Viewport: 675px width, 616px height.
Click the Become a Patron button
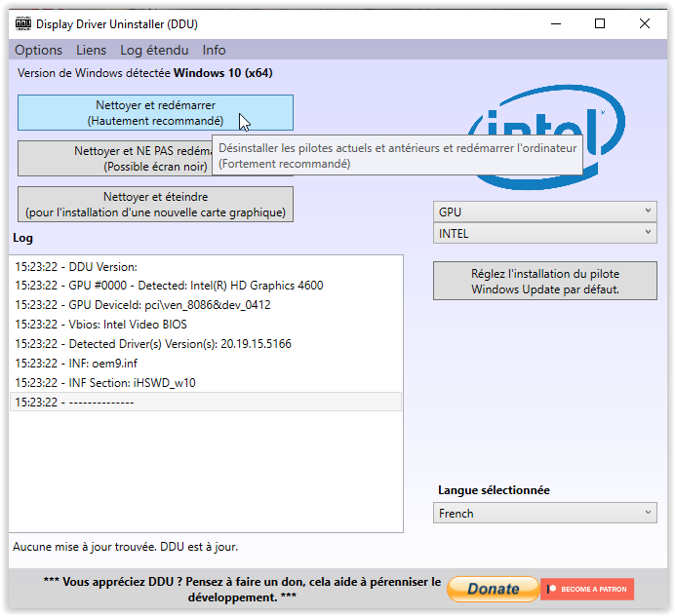pos(587,589)
